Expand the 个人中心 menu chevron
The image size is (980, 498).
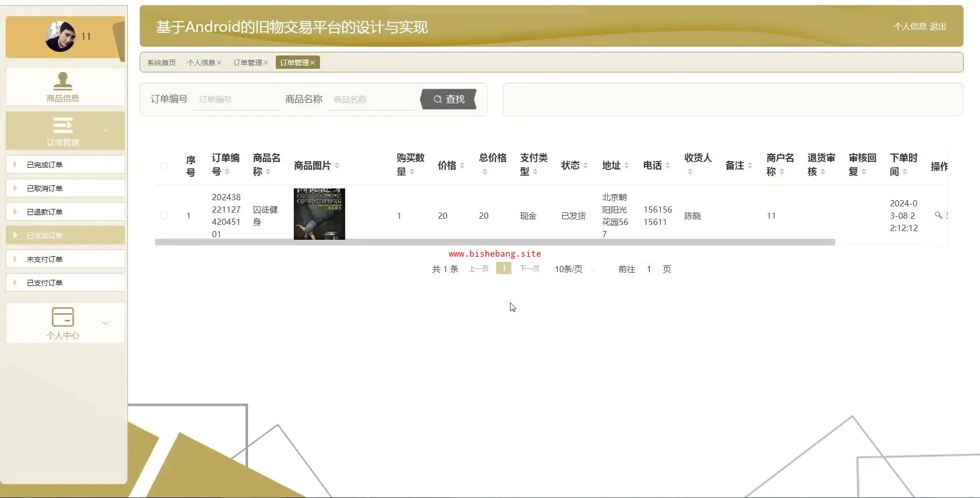[x=105, y=323]
